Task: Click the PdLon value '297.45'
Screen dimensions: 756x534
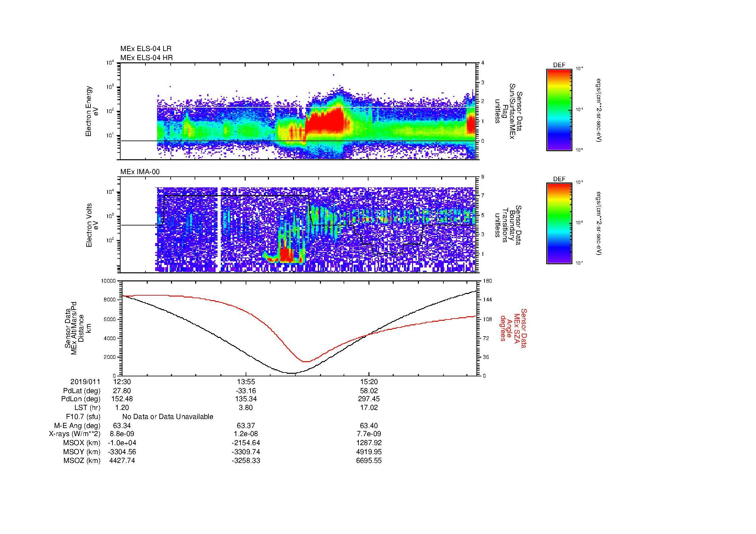Action: coord(369,399)
